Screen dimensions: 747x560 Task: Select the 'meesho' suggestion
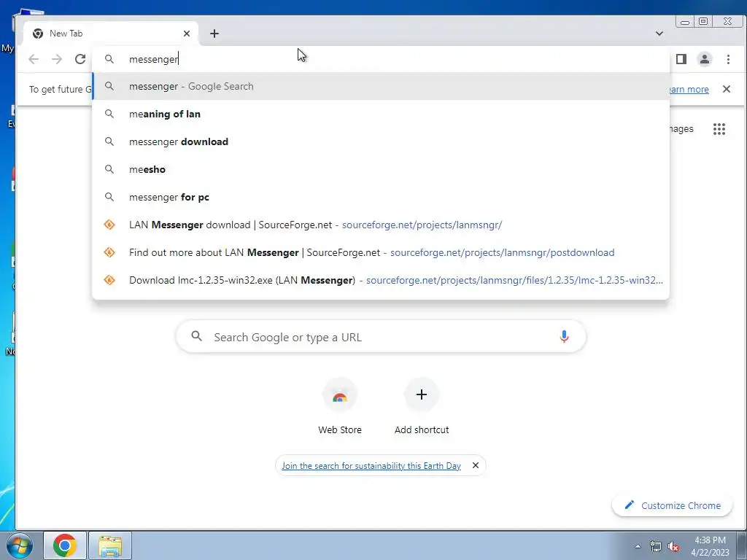(x=381, y=169)
